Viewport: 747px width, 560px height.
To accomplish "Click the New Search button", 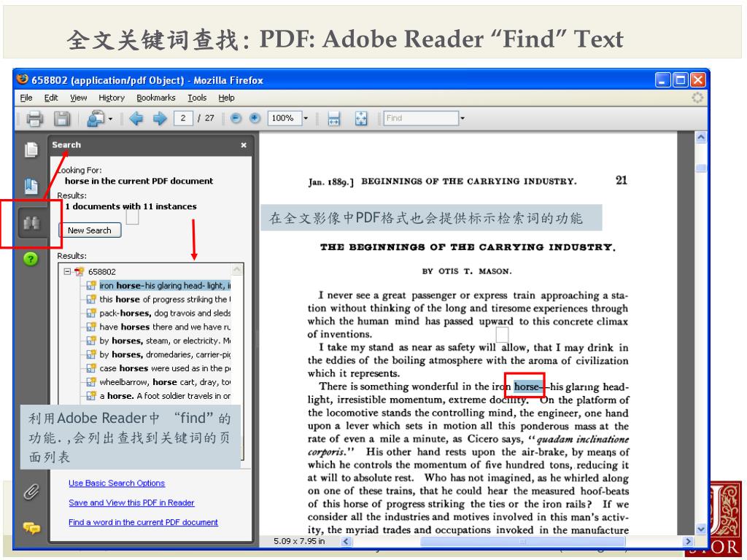I will (x=90, y=230).
